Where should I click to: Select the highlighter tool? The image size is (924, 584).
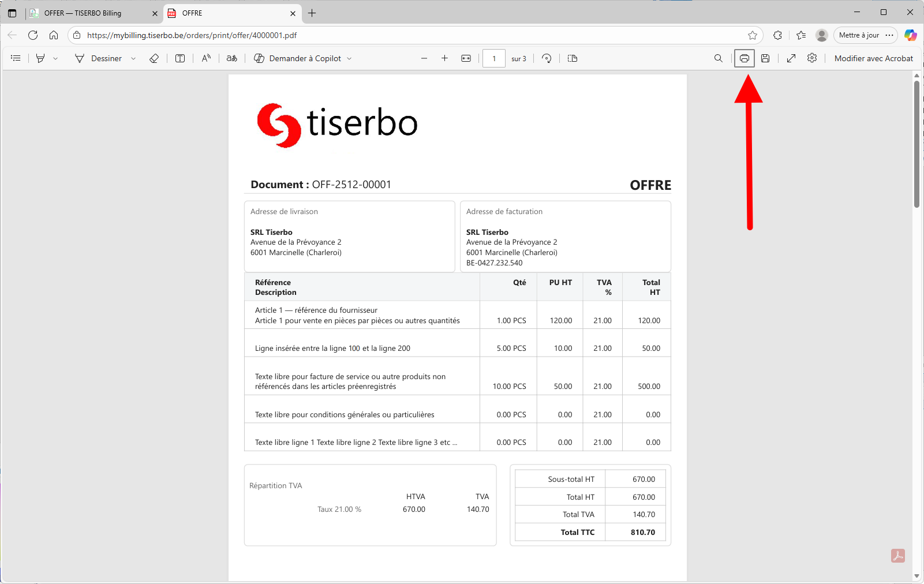(x=39, y=58)
